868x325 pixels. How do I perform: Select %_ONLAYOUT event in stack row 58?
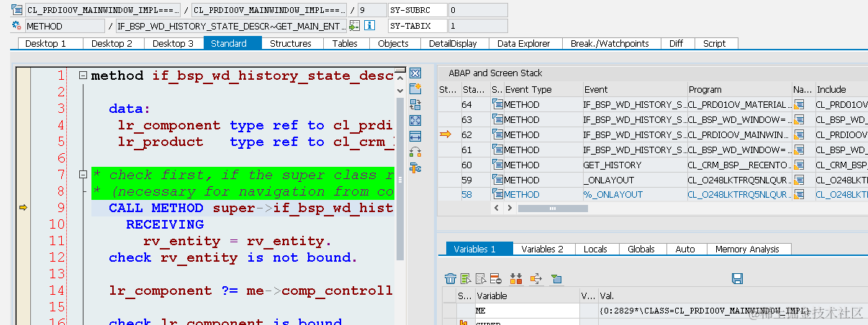point(634,195)
